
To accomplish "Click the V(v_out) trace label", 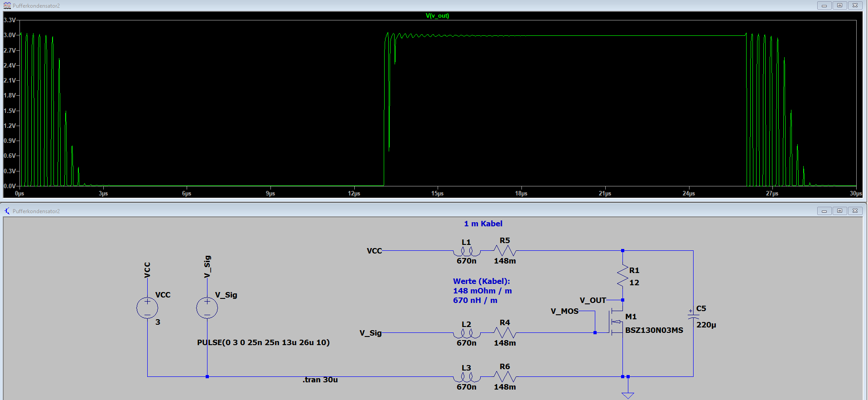I will click(437, 16).
